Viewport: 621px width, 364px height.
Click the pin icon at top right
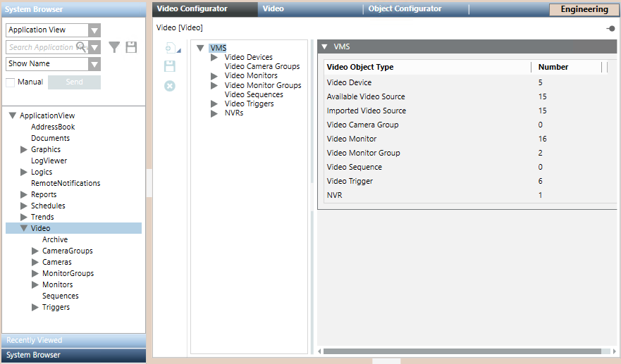pos(610,28)
